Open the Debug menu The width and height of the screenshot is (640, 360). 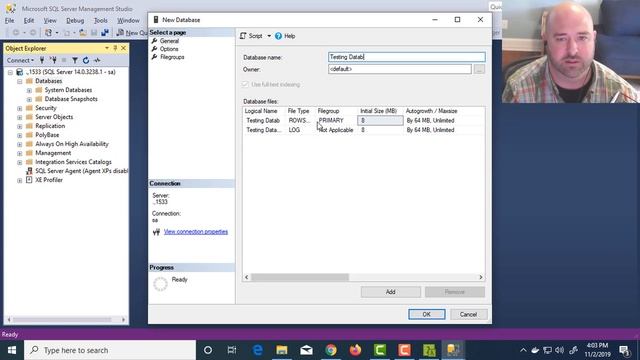(75, 20)
